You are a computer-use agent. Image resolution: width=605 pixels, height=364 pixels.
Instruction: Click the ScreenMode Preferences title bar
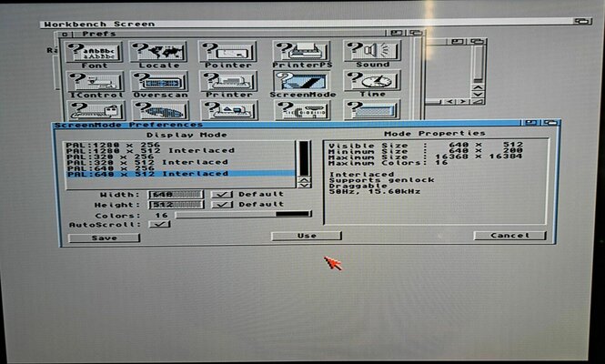pos(287,125)
